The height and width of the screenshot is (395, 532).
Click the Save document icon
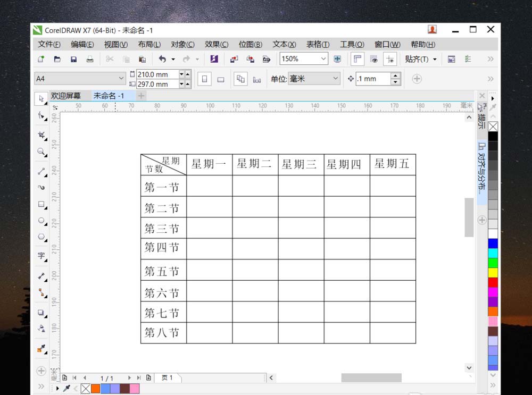73,59
